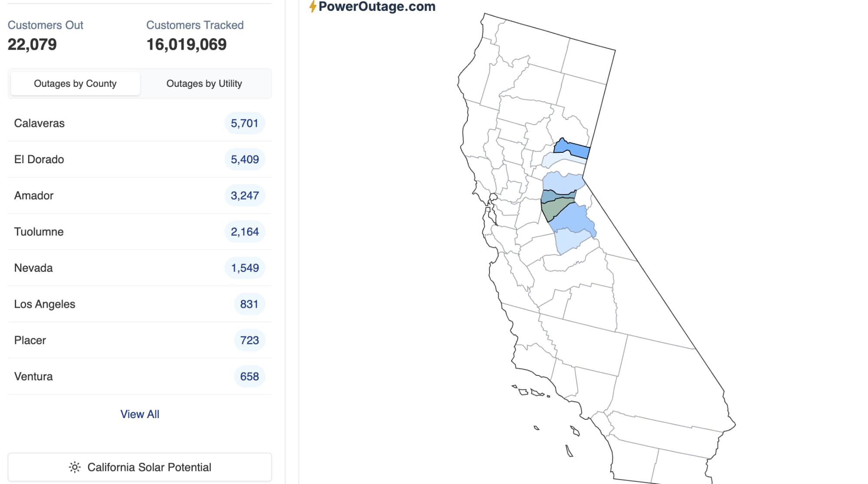This screenshot has width=868, height=484.
Task: Click the 5,701 outage count badge
Action: (x=244, y=123)
